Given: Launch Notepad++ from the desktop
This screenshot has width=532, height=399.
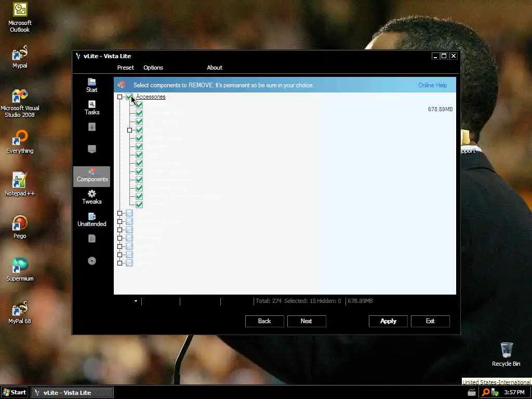Looking at the screenshot, I should (x=20, y=184).
